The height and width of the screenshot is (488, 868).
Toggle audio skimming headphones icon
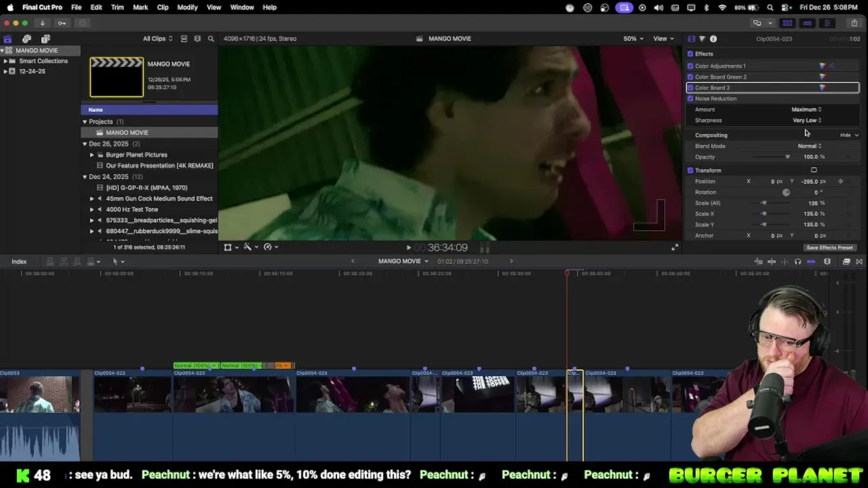[x=798, y=262]
